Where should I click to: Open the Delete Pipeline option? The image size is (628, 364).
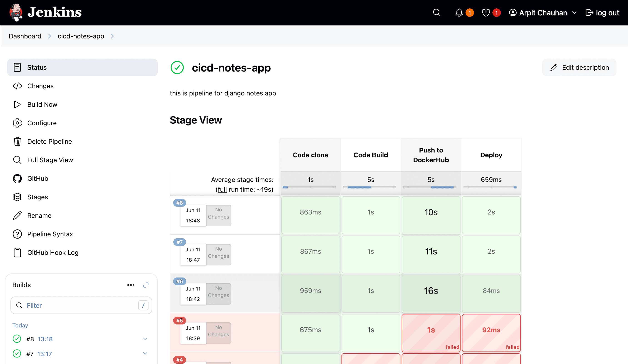click(x=49, y=141)
